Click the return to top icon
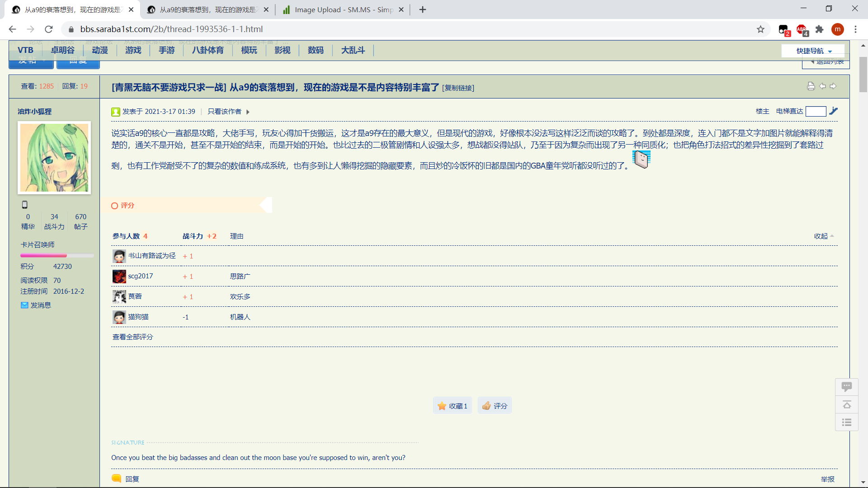Viewport: 868px width, 488px height. coord(847,404)
